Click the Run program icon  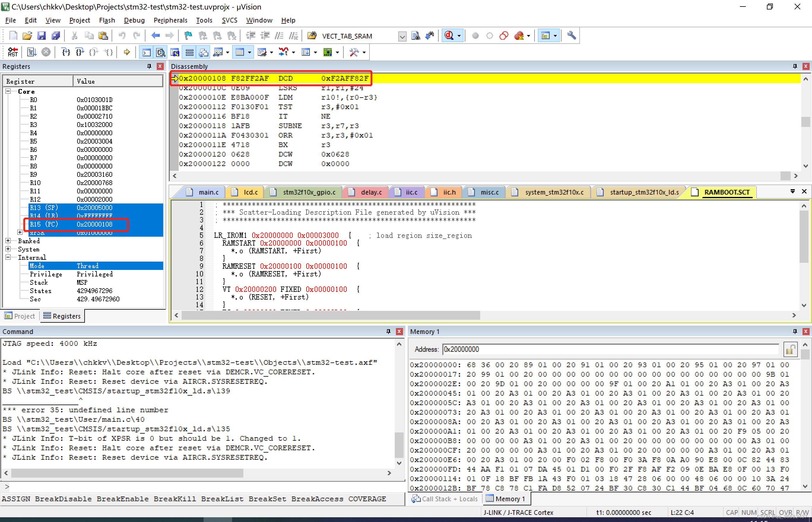(31, 52)
